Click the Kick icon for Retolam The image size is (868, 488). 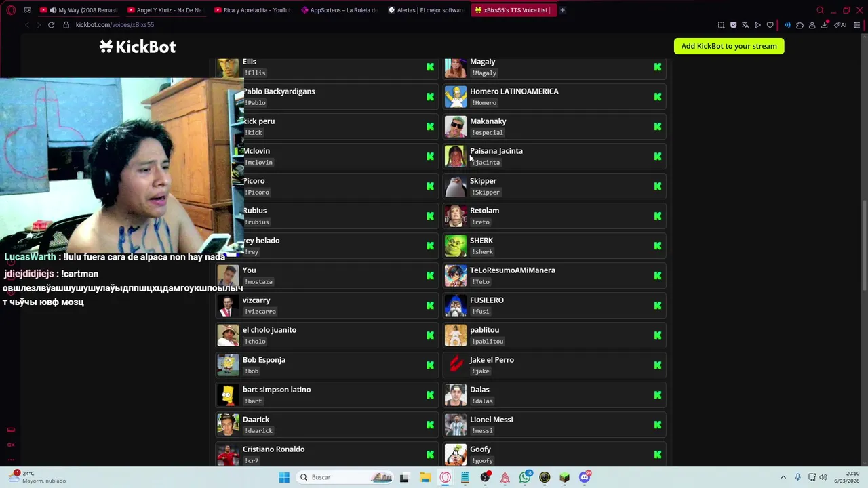click(x=657, y=216)
